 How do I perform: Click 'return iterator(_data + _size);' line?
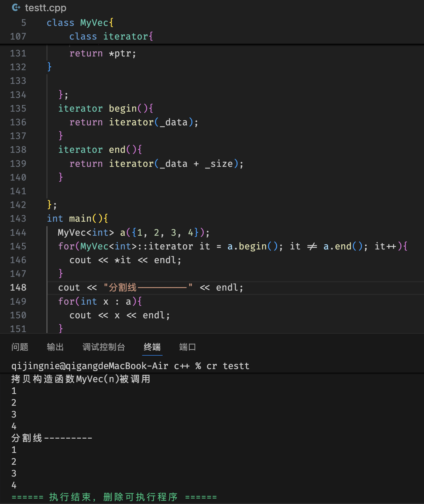point(157,164)
